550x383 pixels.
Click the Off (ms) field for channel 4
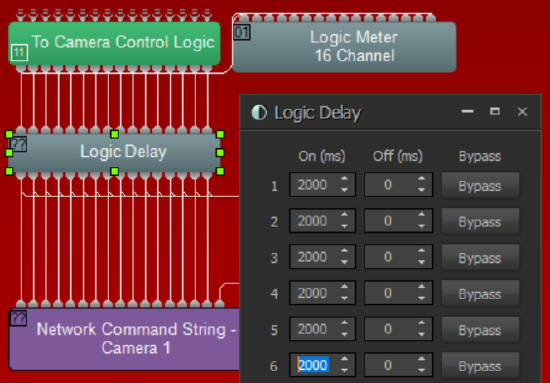click(x=398, y=293)
